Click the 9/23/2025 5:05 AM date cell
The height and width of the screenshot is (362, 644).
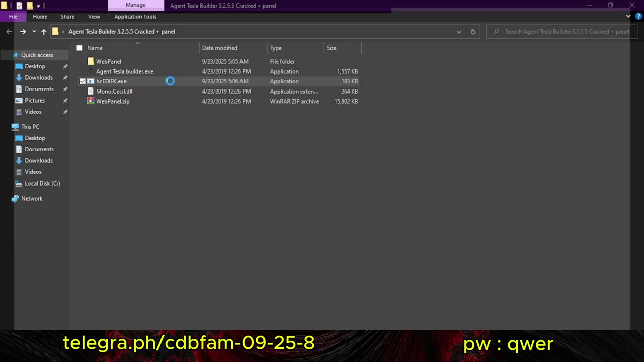[225, 61]
